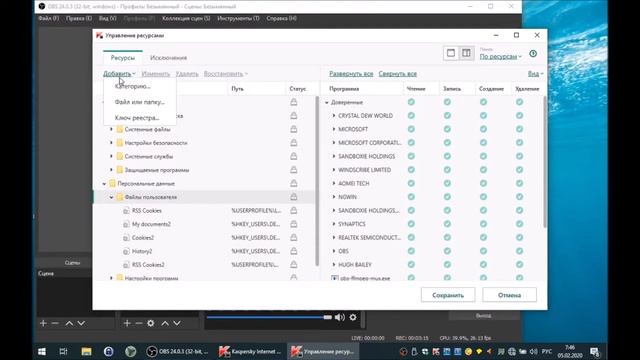Image resolution: width=640 pixels, height=360 pixels.
Task: Click lock status icon for RSS Cookies
Action: click(x=293, y=211)
